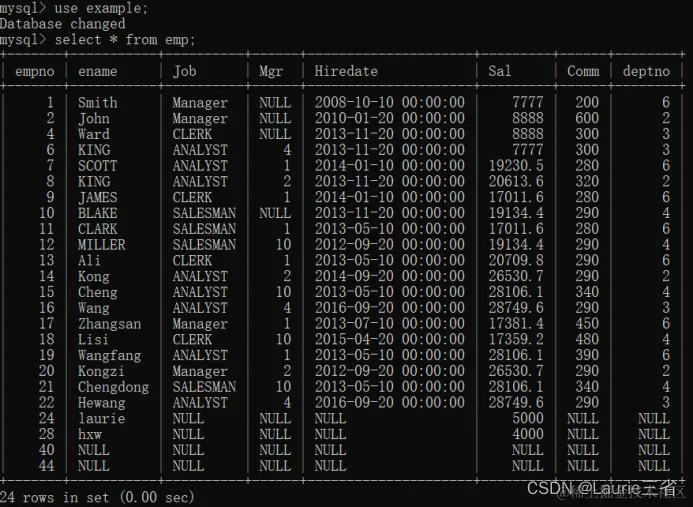
Task: Click the Sal column header
Action: (x=500, y=71)
